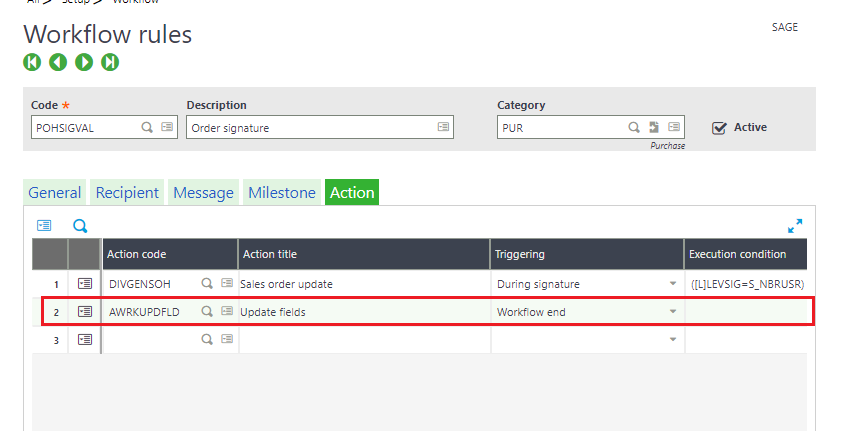This screenshot has height=431, width=841.
Task: Open the card icon in Description field
Action: click(443, 127)
